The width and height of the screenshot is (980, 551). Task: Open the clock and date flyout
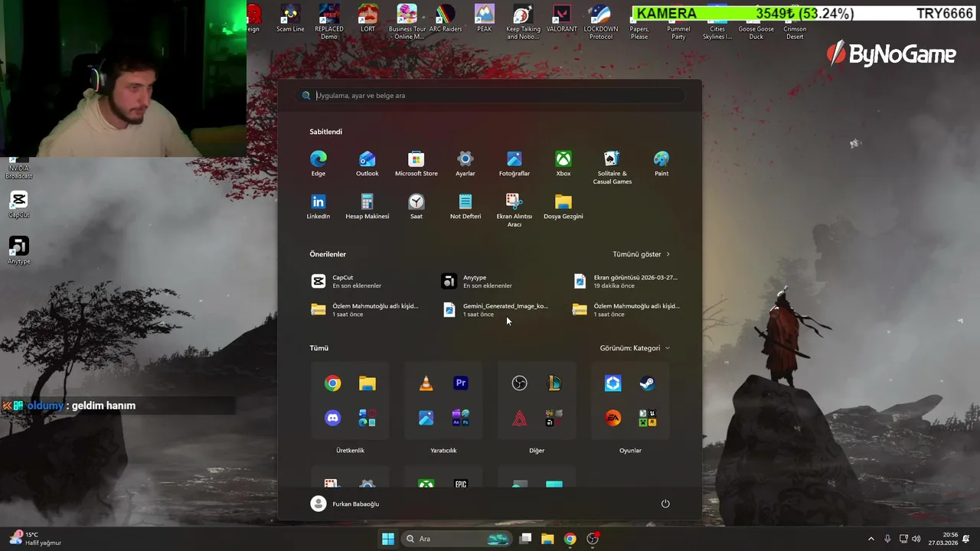942,539
